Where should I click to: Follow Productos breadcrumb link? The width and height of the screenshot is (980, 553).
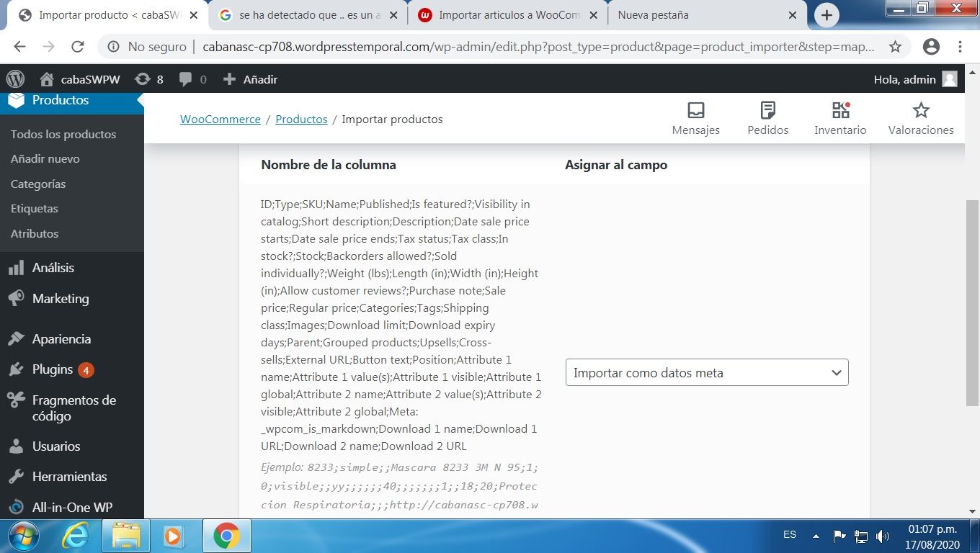[301, 120]
